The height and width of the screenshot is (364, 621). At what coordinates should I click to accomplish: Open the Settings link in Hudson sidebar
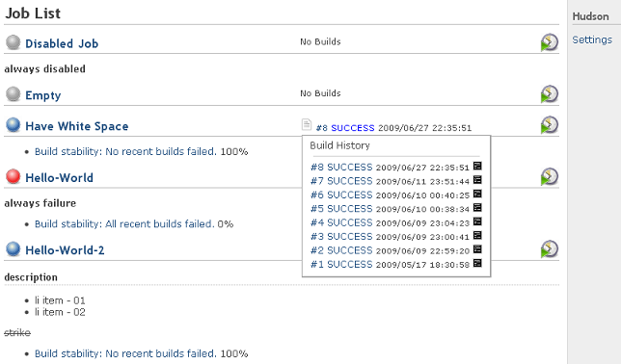click(x=592, y=39)
